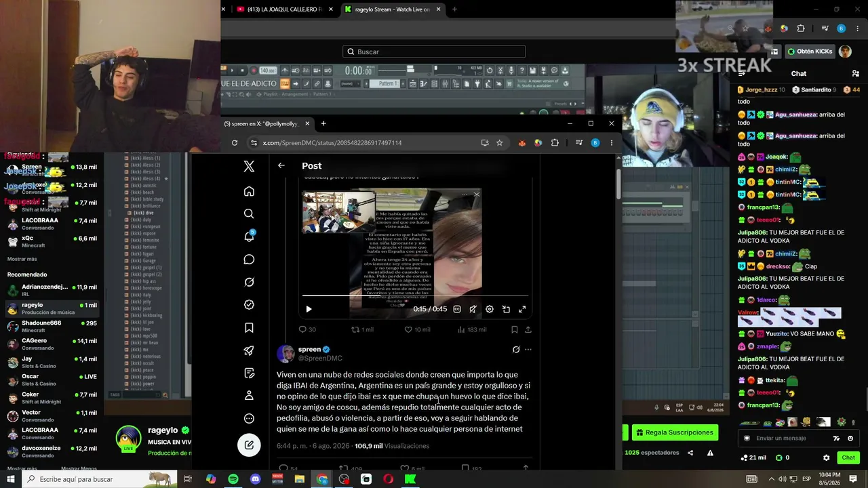868x488 pixels.
Task: Open the X home feed icon
Action: pos(249,191)
